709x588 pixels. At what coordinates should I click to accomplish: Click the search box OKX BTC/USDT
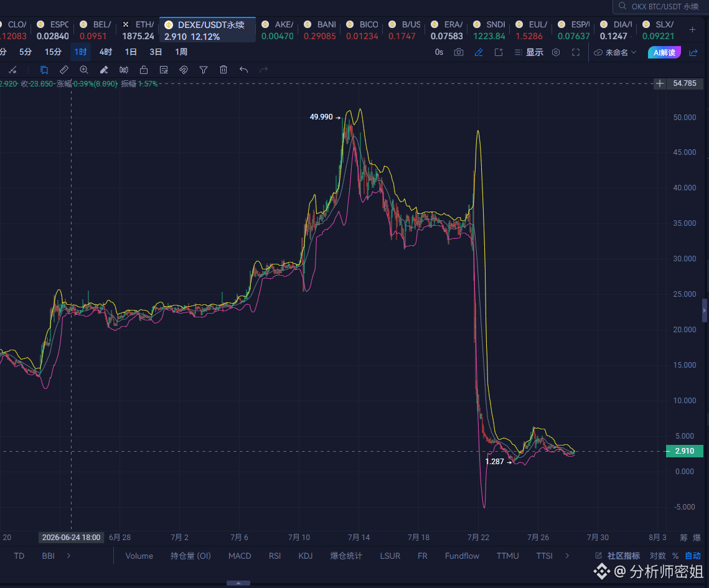(x=660, y=6)
